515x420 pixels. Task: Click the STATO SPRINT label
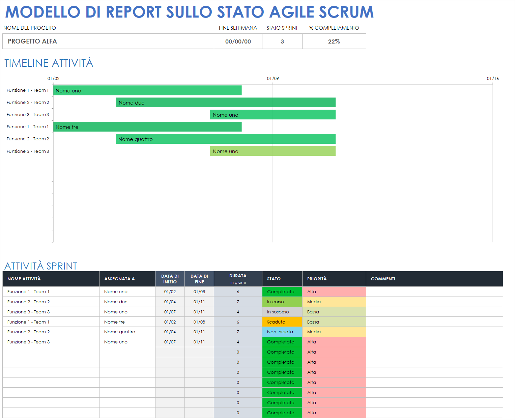coord(282,28)
